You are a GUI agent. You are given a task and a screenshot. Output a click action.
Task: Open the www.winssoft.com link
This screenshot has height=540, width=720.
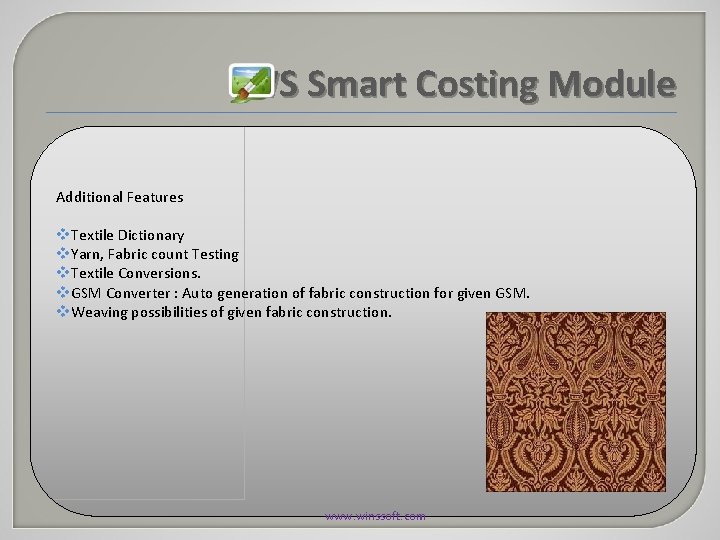pos(375,516)
